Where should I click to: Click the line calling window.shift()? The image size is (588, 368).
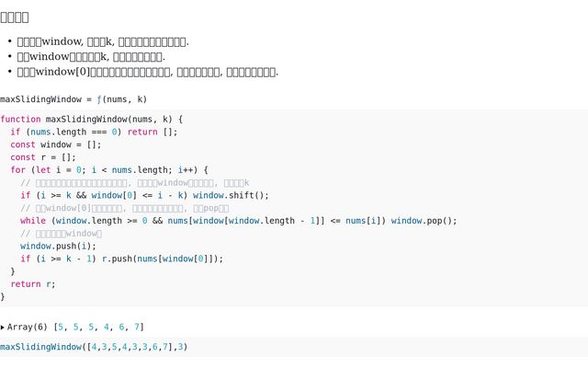[x=144, y=195]
